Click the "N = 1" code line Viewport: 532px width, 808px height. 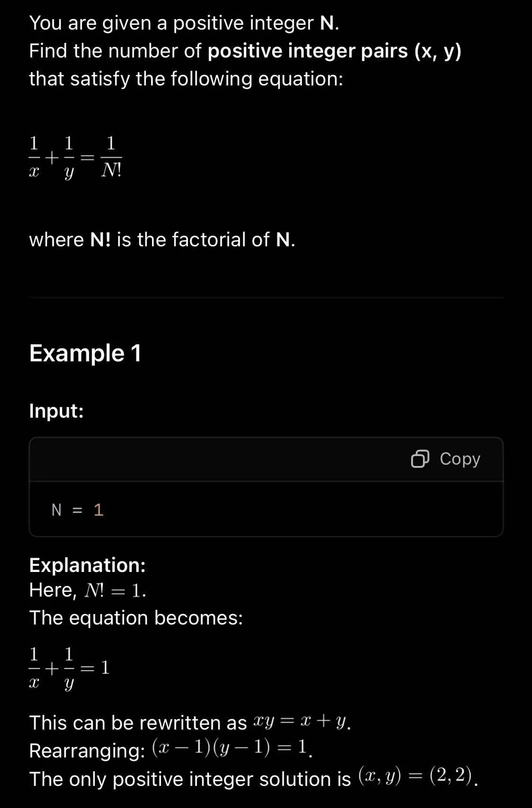[78, 510]
